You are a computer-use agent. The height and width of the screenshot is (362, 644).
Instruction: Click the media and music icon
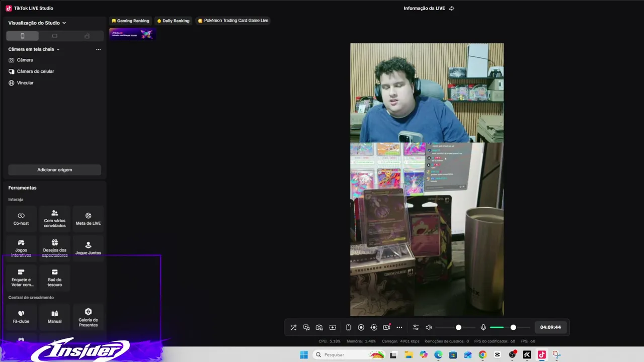point(306,327)
